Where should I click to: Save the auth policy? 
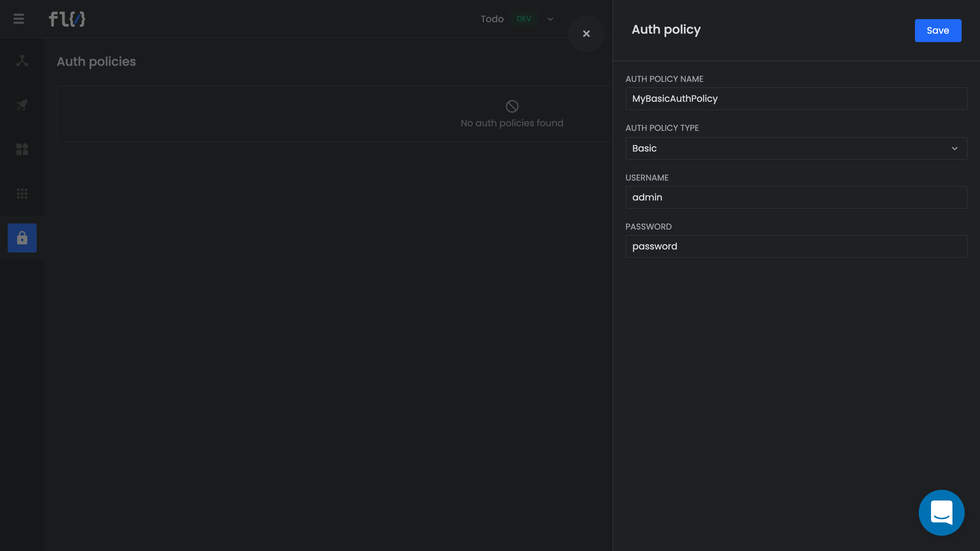(x=938, y=31)
